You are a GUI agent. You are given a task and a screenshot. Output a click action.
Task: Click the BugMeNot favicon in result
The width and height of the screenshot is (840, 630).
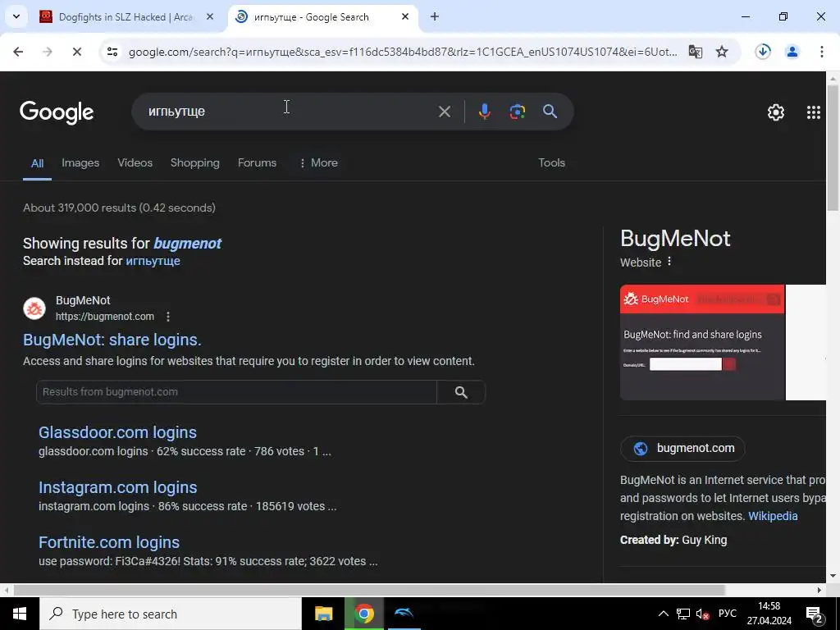pos(34,308)
